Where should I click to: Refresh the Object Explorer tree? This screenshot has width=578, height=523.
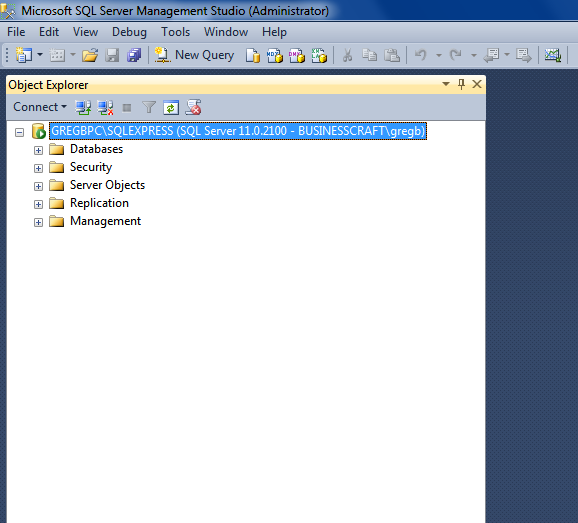click(171, 107)
